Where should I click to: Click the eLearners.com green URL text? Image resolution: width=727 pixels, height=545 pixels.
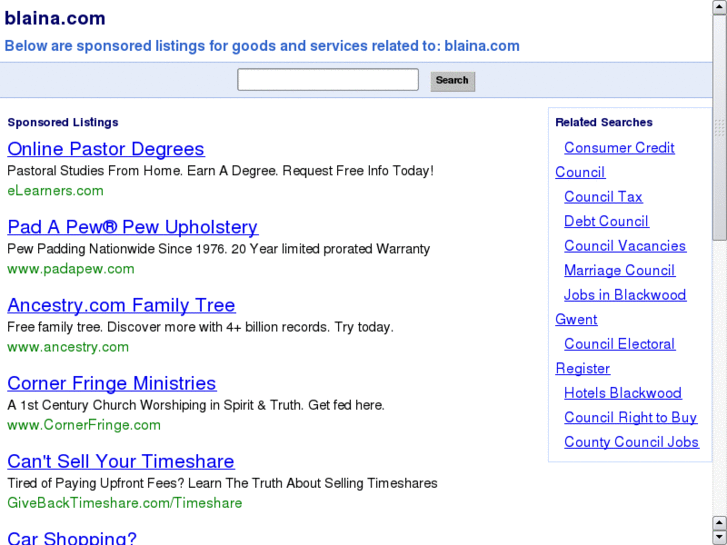tap(55, 191)
